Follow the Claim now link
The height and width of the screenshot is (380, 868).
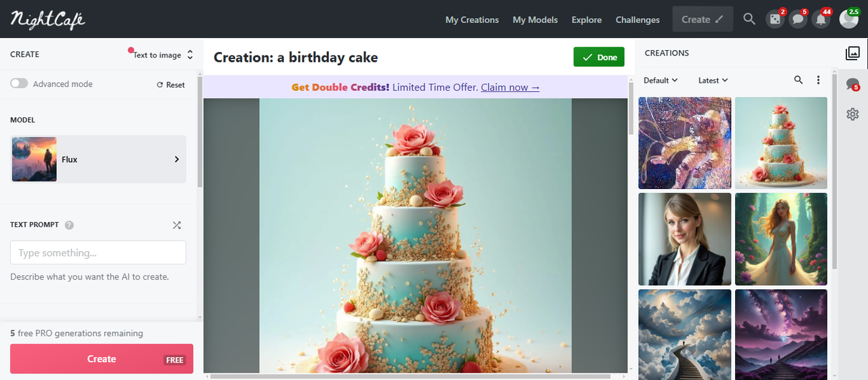(510, 87)
